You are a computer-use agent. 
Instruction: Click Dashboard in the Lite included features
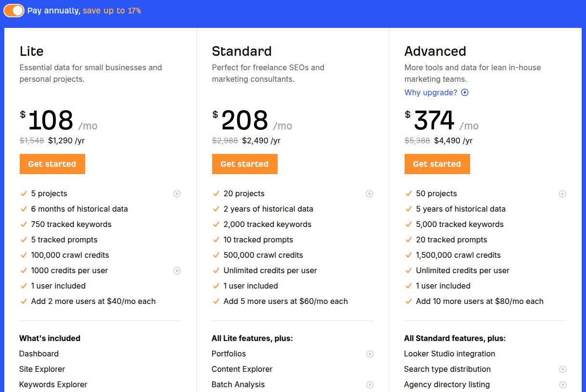coord(39,354)
